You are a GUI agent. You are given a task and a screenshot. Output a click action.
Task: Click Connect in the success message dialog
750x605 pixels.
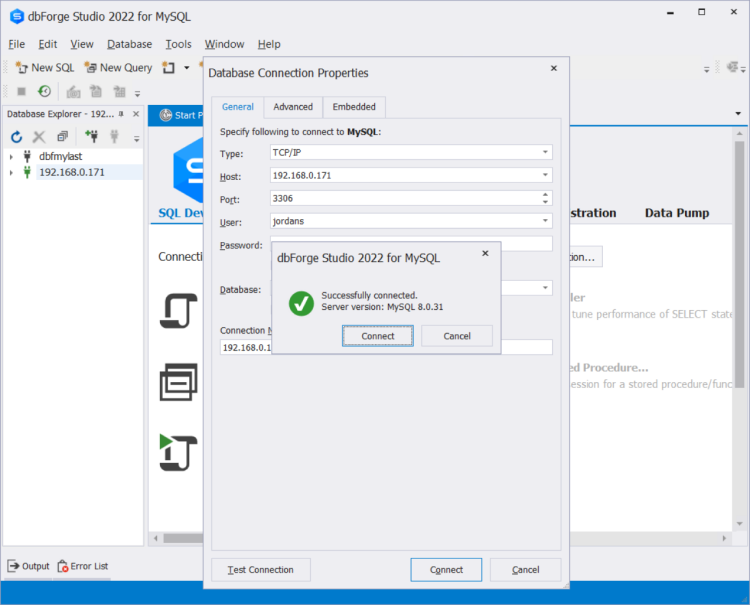377,336
